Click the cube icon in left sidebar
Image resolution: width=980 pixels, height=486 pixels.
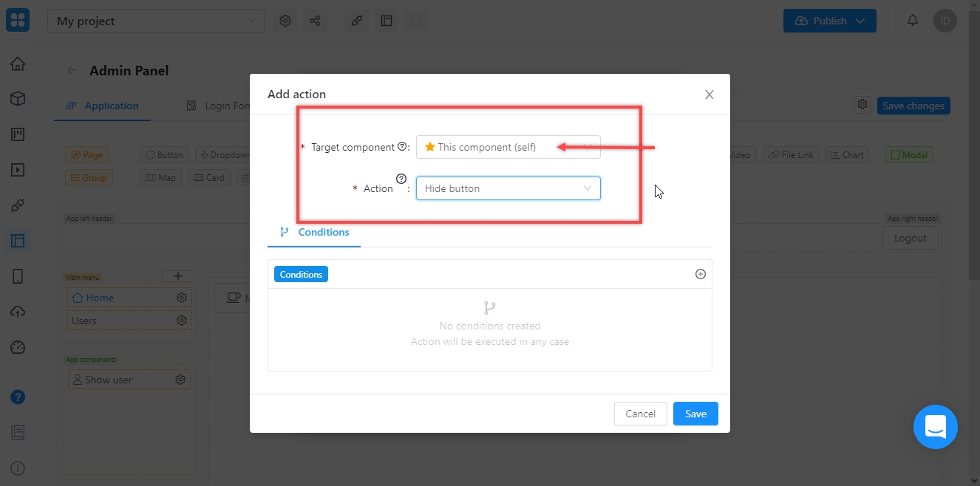point(18,99)
